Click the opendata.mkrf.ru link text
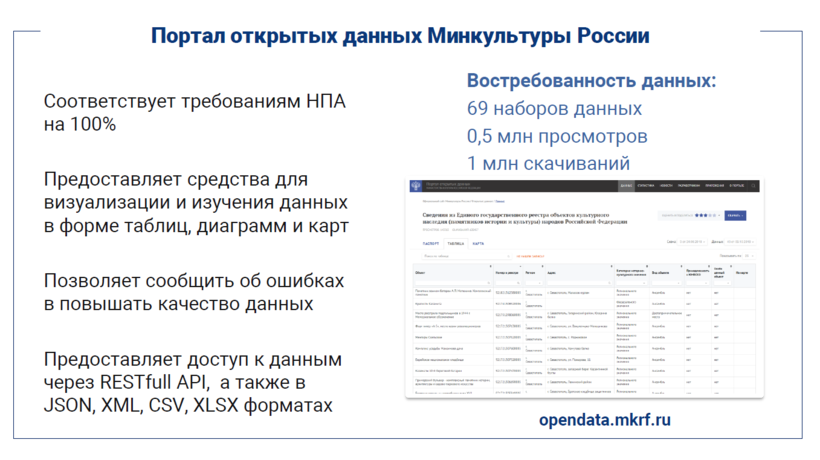 click(605, 420)
